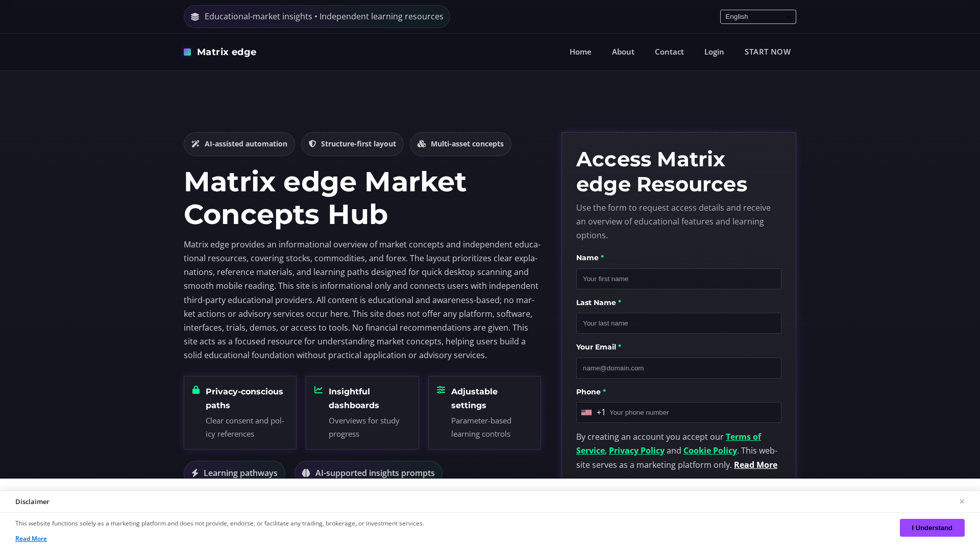Click the AI-supported insights prompts pill
The height and width of the screenshot is (551, 980).
(x=369, y=473)
